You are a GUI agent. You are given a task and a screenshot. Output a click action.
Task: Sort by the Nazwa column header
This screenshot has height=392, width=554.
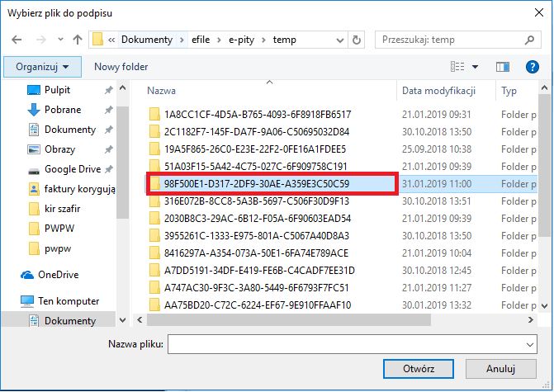pyautogui.click(x=161, y=91)
